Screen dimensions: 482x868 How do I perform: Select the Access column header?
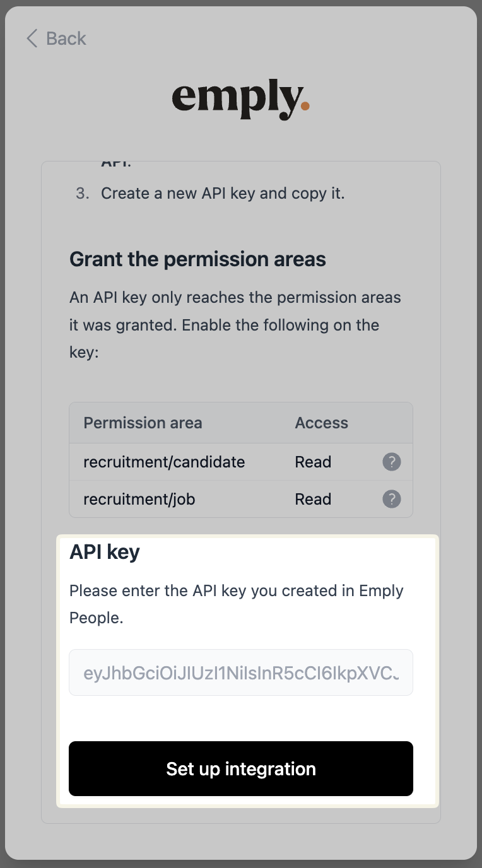pos(321,423)
